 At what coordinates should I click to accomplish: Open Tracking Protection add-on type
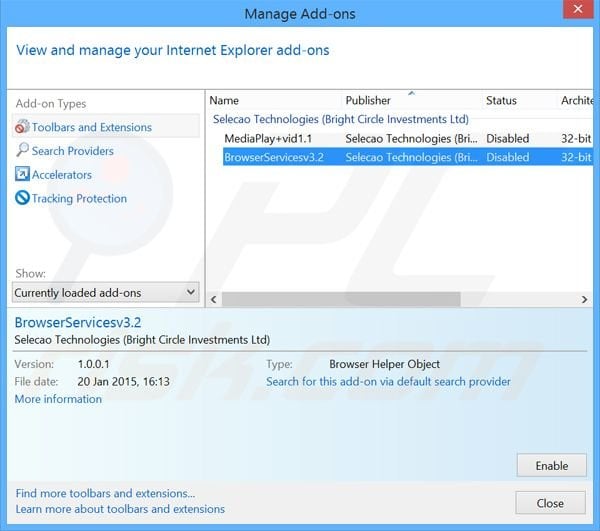pyautogui.click(x=79, y=199)
